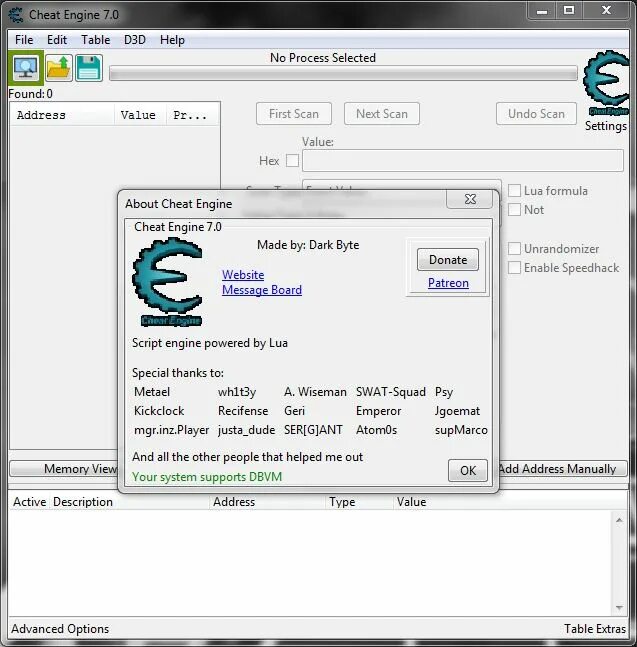Click the Settings label
This screenshot has height=647, width=637.
click(x=606, y=126)
